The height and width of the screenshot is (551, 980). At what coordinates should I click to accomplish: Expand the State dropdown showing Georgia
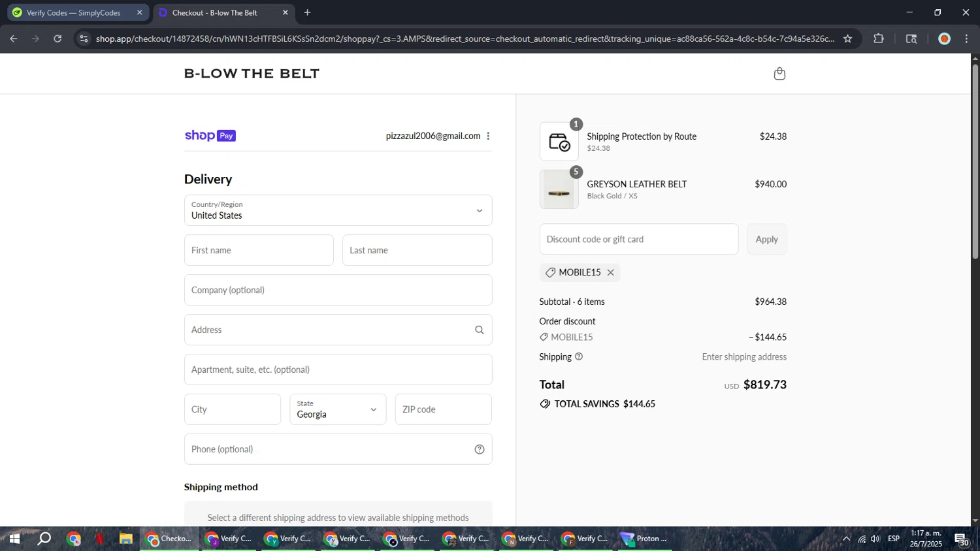click(338, 409)
